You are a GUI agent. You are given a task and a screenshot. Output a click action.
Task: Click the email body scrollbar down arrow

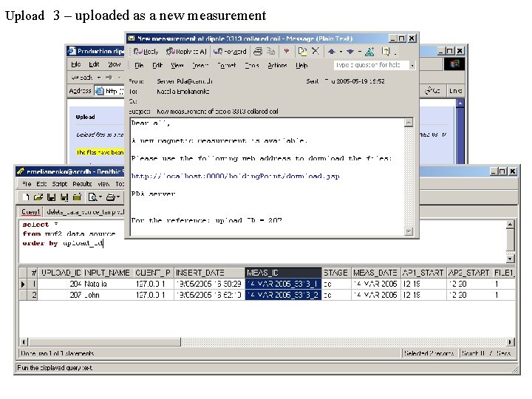click(x=409, y=231)
